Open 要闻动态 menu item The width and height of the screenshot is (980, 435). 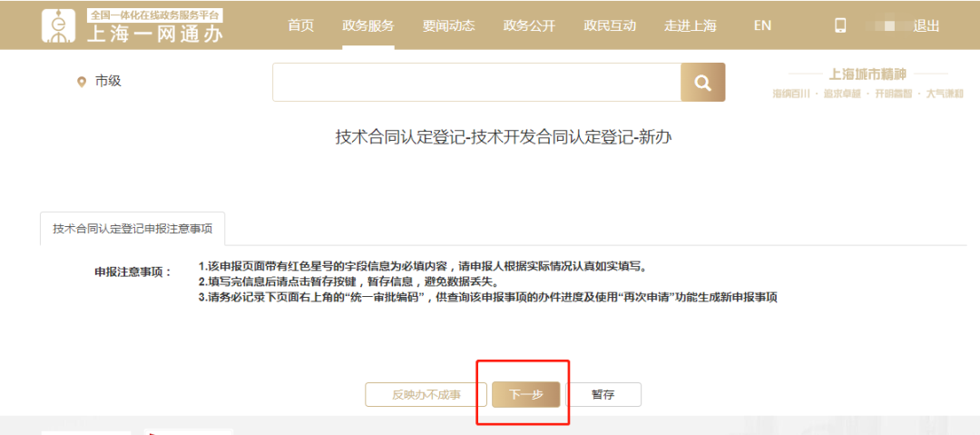[x=449, y=25]
